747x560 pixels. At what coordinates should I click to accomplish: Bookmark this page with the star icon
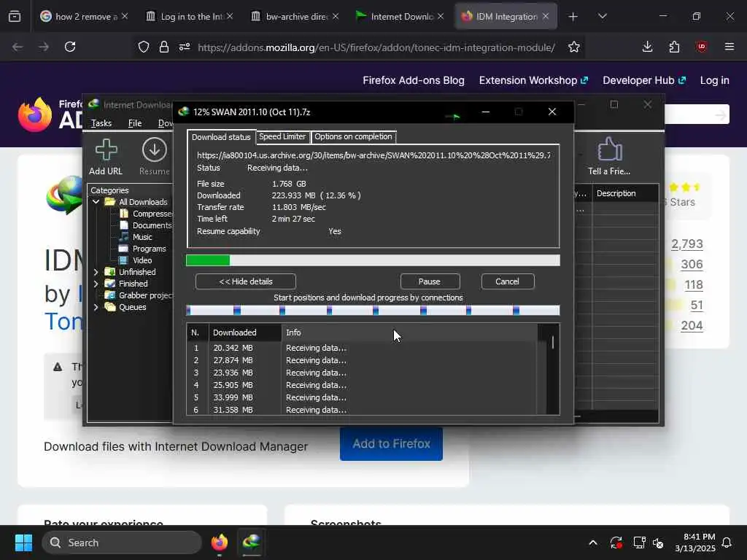[x=574, y=47]
